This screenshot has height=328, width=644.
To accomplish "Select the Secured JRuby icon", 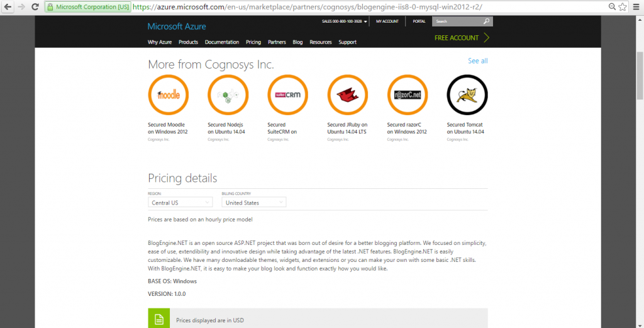I will tap(348, 95).
